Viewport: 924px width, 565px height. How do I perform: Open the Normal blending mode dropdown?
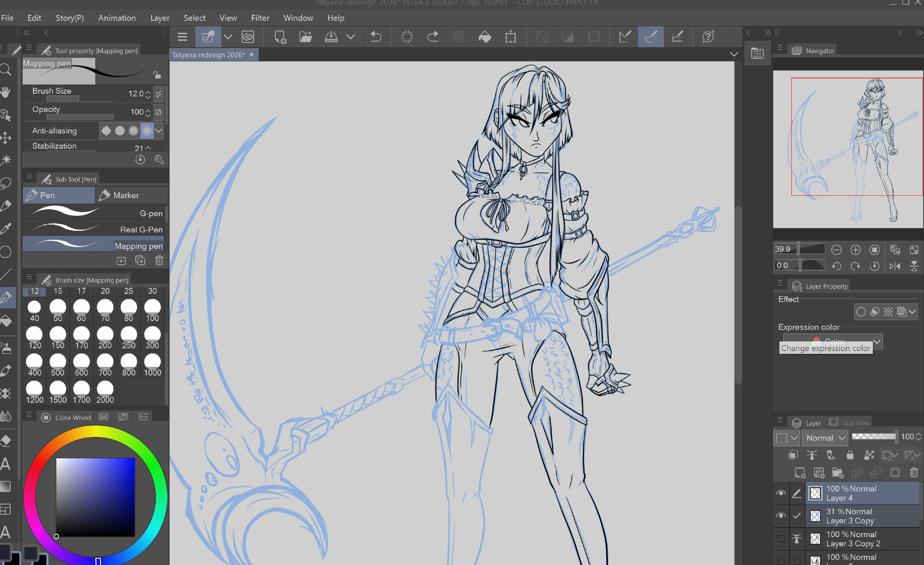825,437
